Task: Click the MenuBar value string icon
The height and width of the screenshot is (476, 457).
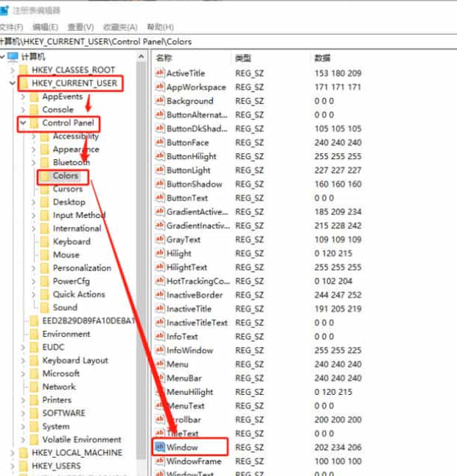Action: pyautogui.click(x=160, y=378)
